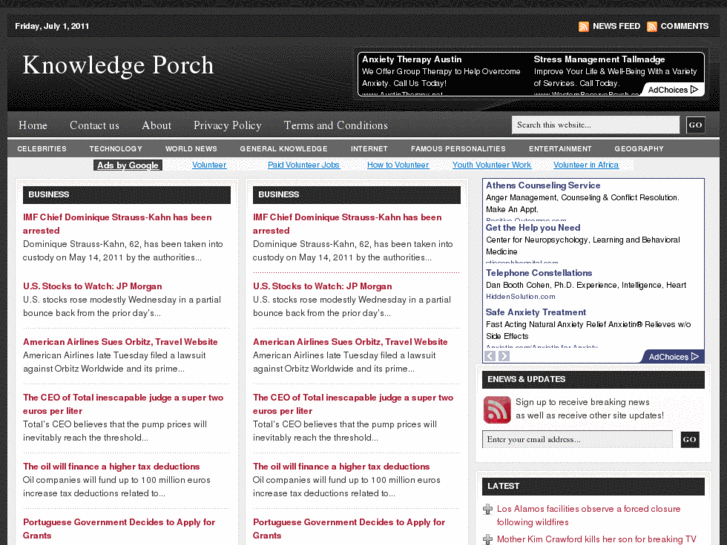The width and height of the screenshot is (727, 545).
Task: Click the AdChoices icon in the header ad
Action: point(695,90)
